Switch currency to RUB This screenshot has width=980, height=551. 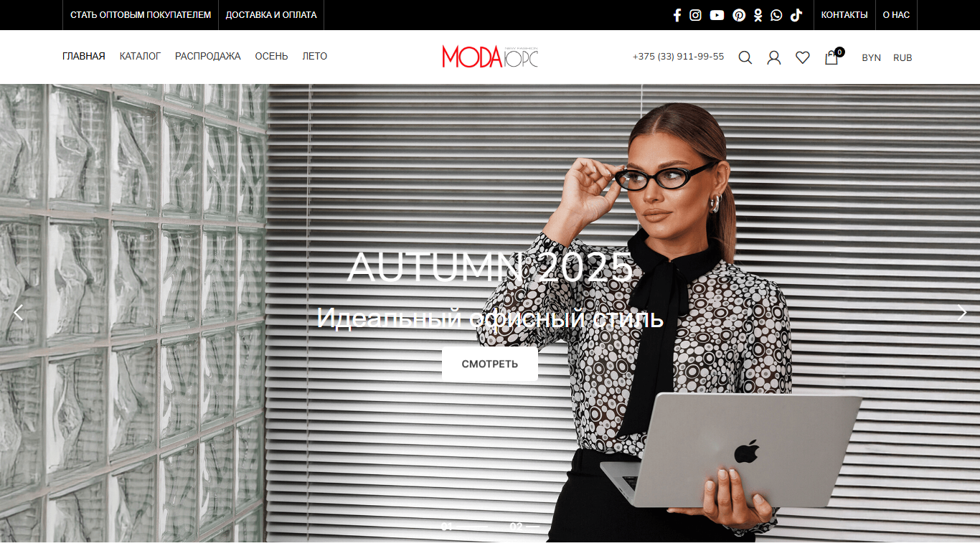click(x=903, y=57)
